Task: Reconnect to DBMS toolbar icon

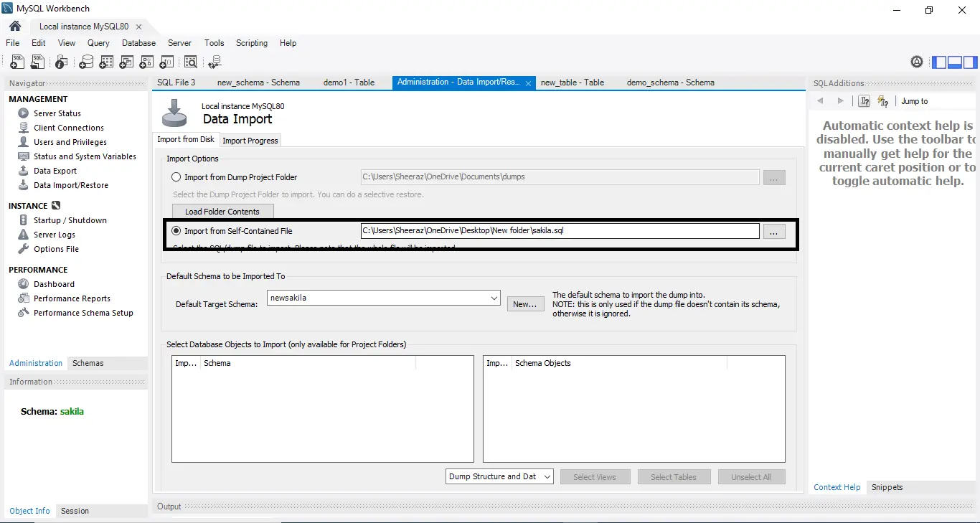Action: pyautogui.click(x=215, y=62)
